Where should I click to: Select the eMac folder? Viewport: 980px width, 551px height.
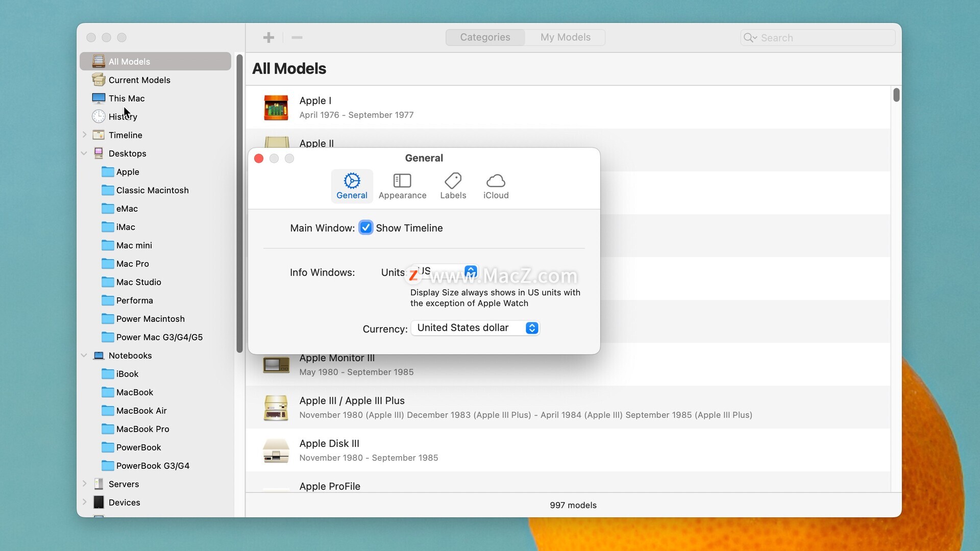pyautogui.click(x=155, y=208)
